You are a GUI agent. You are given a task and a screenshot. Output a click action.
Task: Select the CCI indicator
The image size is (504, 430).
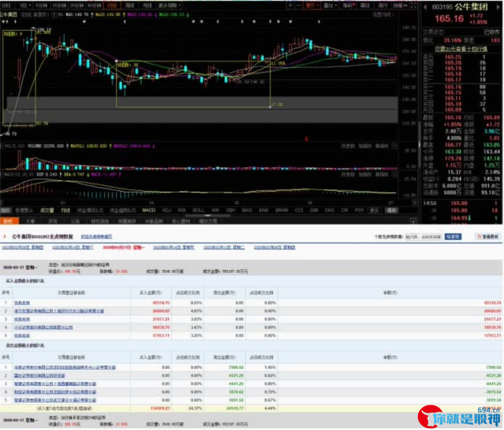[x=299, y=210]
